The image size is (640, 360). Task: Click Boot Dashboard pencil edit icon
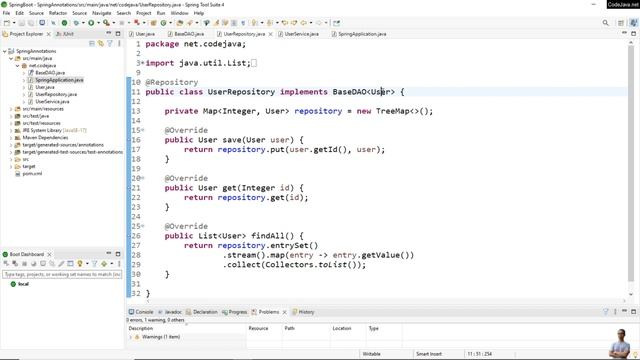click(x=61, y=264)
